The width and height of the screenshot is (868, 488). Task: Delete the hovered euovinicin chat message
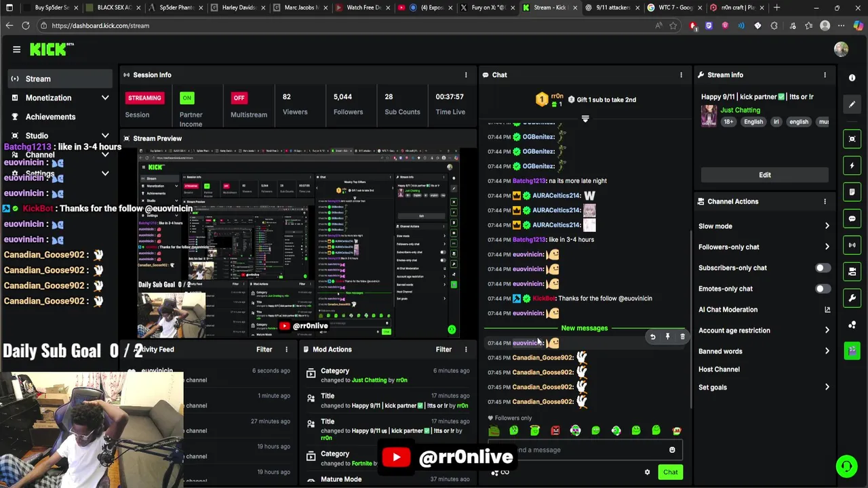(682, 337)
